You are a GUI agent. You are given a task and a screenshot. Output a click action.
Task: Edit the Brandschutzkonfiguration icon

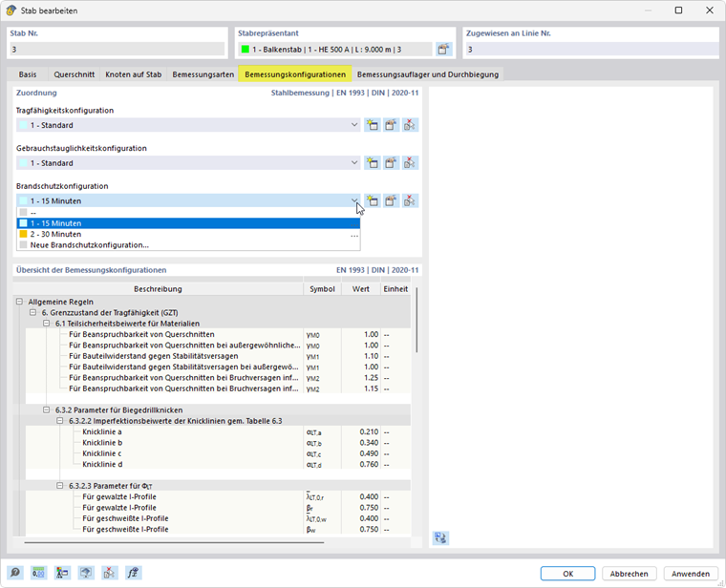pyautogui.click(x=391, y=200)
